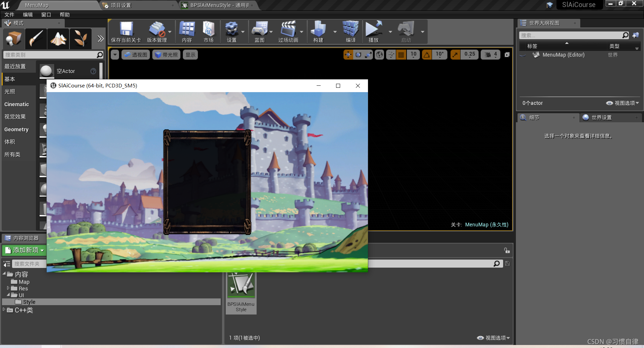Screen dimensions: 644x348
Task: Toggle rotation snapping triangle icon
Action: point(427,55)
